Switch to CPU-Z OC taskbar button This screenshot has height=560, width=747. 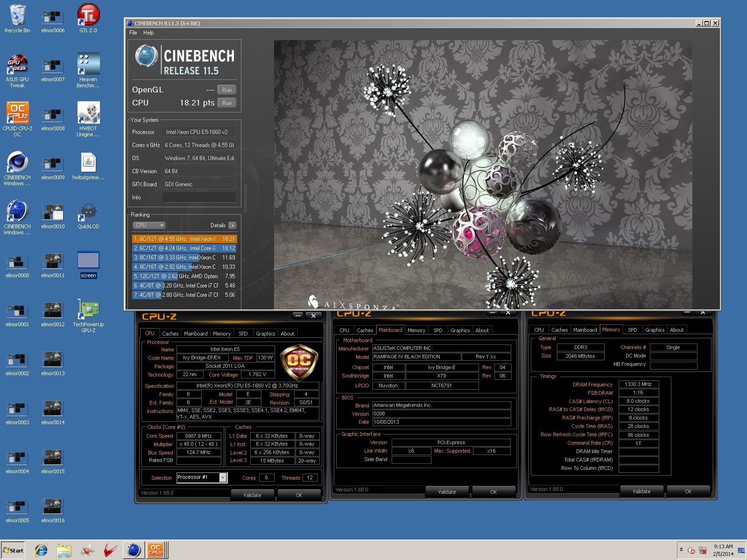tap(155, 551)
